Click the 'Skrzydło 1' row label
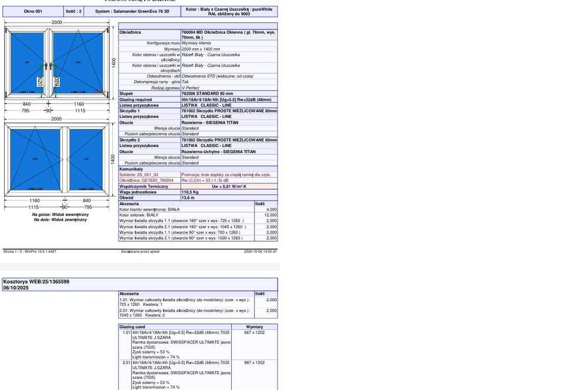 (129, 111)
